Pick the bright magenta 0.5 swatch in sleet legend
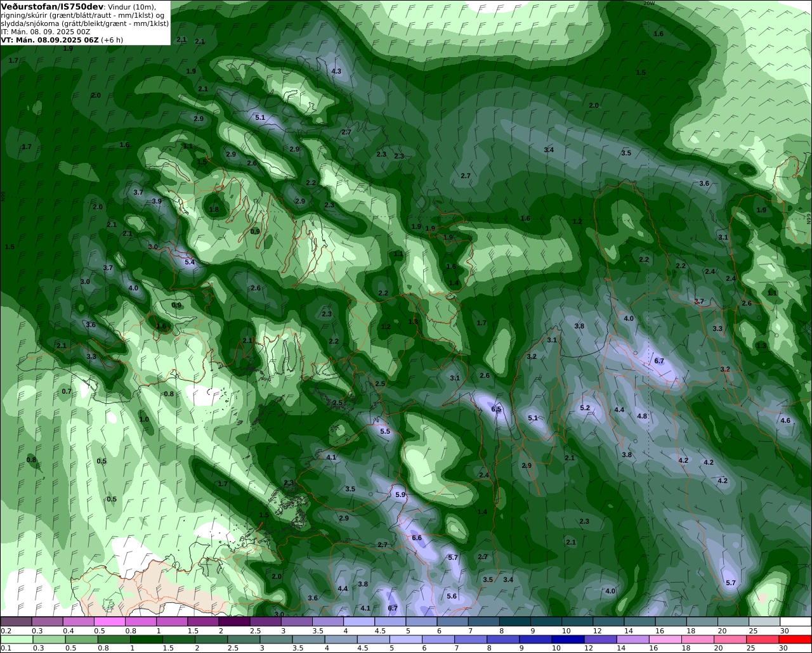812x653 pixels. click(x=109, y=622)
